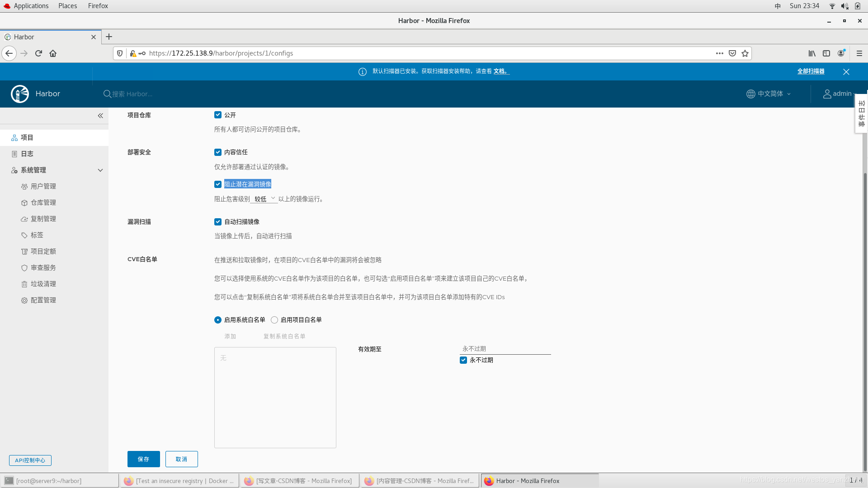
Task: Collapse the sidebar with double-chevron icon
Action: [100, 116]
